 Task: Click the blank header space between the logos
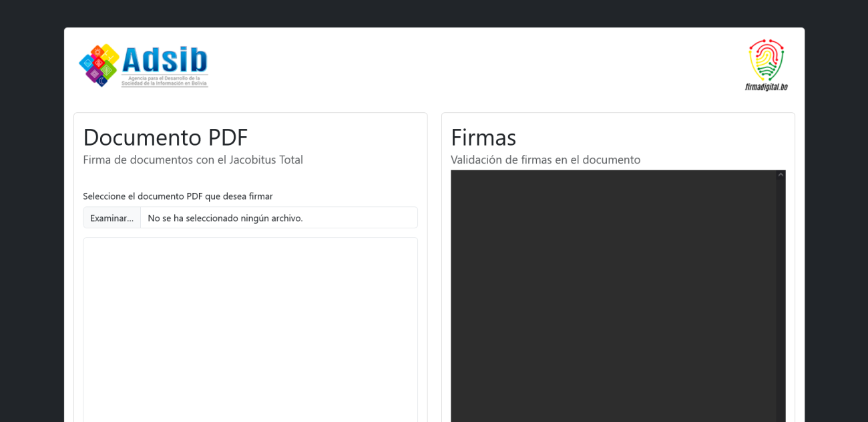pos(467,65)
